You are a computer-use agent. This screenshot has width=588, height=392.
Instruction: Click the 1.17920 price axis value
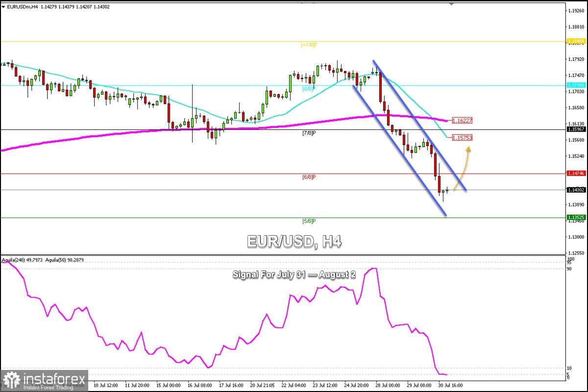point(576,59)
